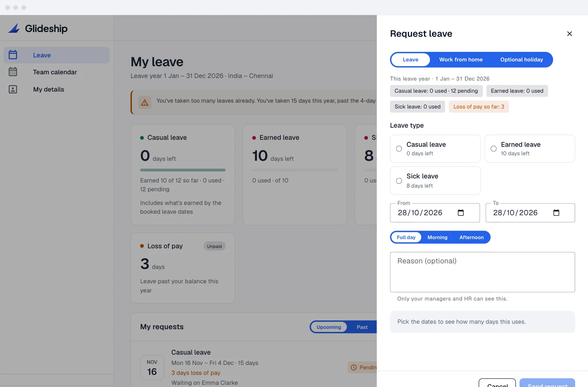Switch to Full day duration

coord(406,237)
